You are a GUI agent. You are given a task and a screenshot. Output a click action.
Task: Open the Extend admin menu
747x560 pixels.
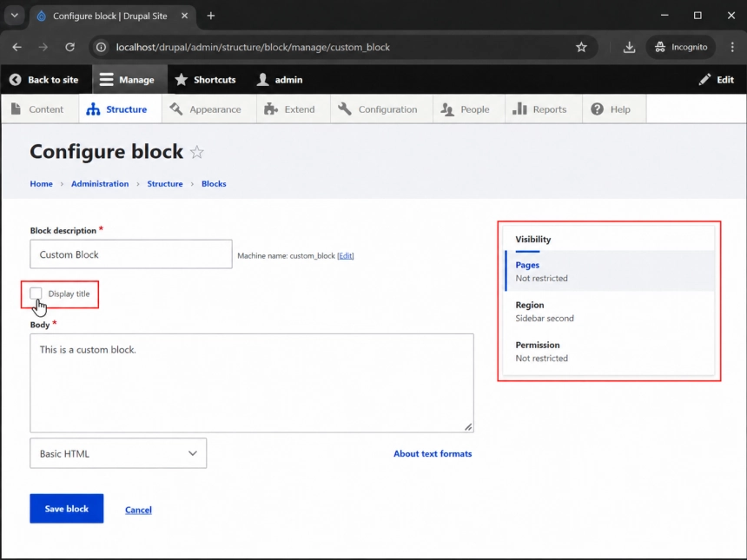(294, 109)
